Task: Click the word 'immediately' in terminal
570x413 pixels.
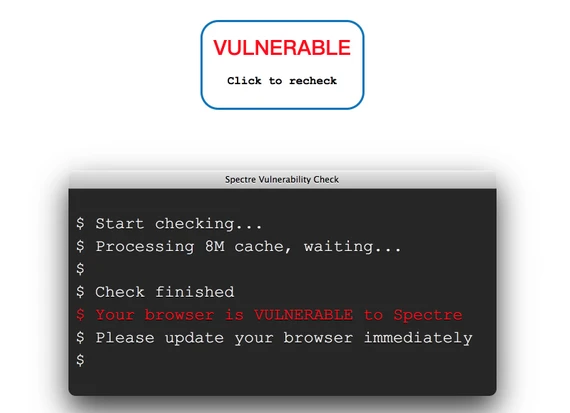Action: tap(418, 338)
